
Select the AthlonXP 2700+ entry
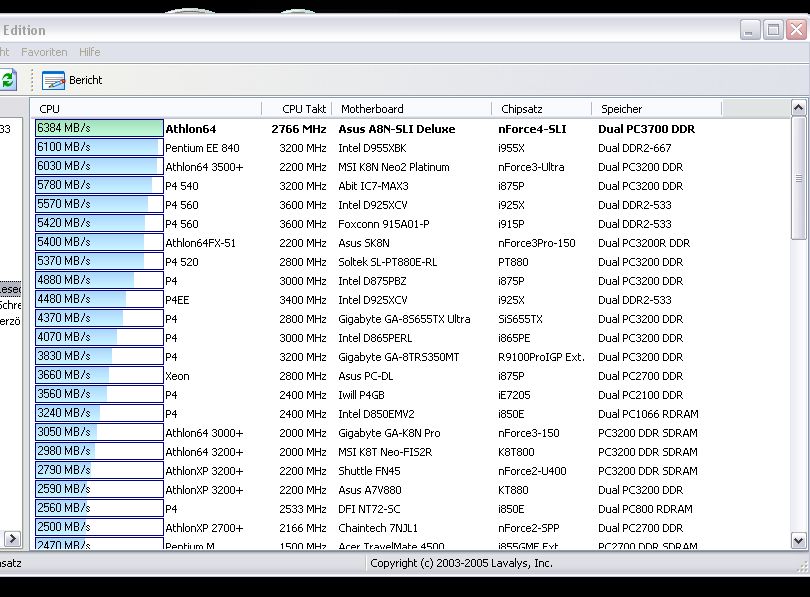pos(204,528)
